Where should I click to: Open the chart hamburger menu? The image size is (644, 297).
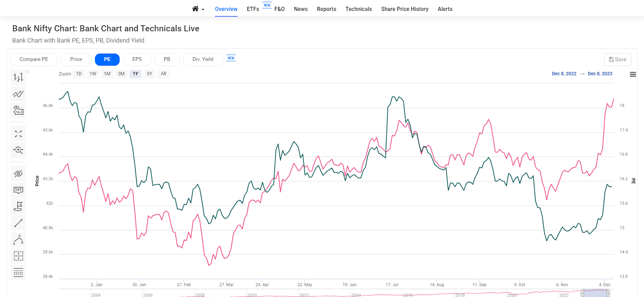click(633, 74)
